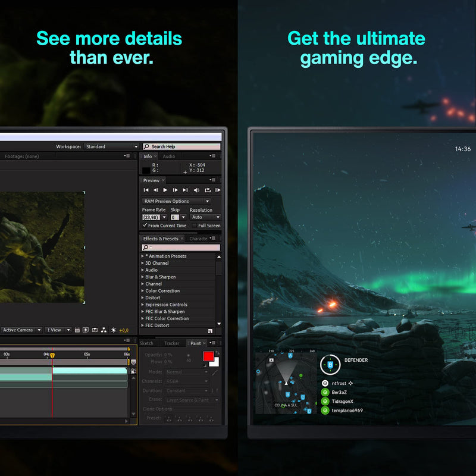Viewport: 476px width, 476px height.
Task: Switch to the Tracker tab
Action: (172, 343)
